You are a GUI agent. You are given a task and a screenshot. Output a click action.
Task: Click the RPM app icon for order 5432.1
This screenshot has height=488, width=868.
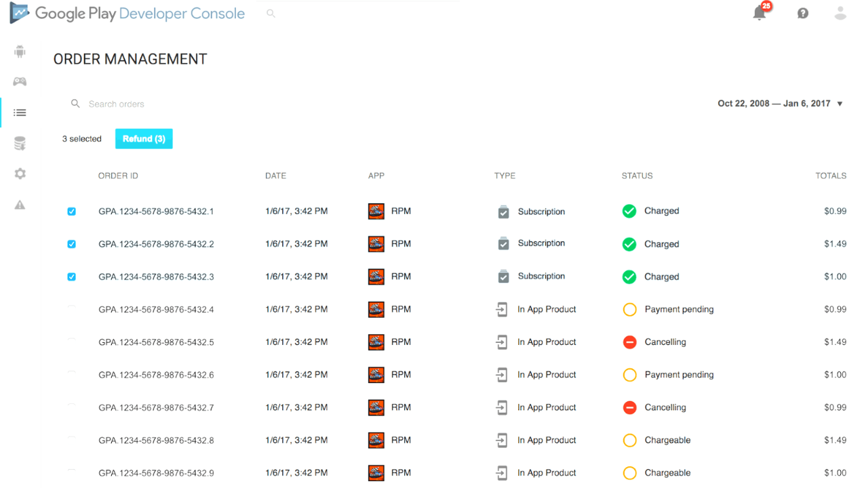tap(376, 211)
